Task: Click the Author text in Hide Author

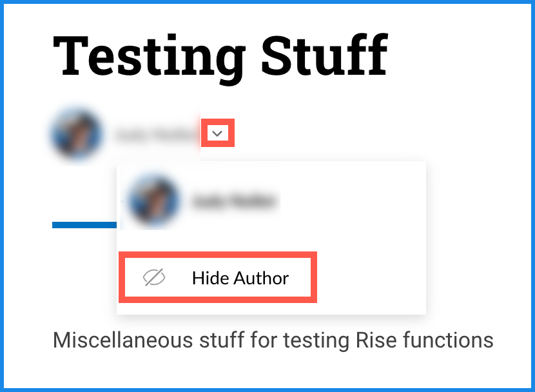Action: (260, 279)
